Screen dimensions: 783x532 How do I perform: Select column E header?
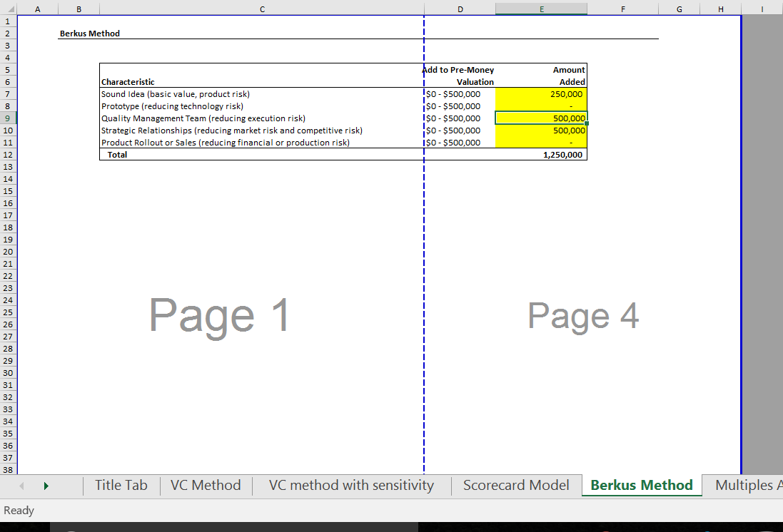pos(541,9)
